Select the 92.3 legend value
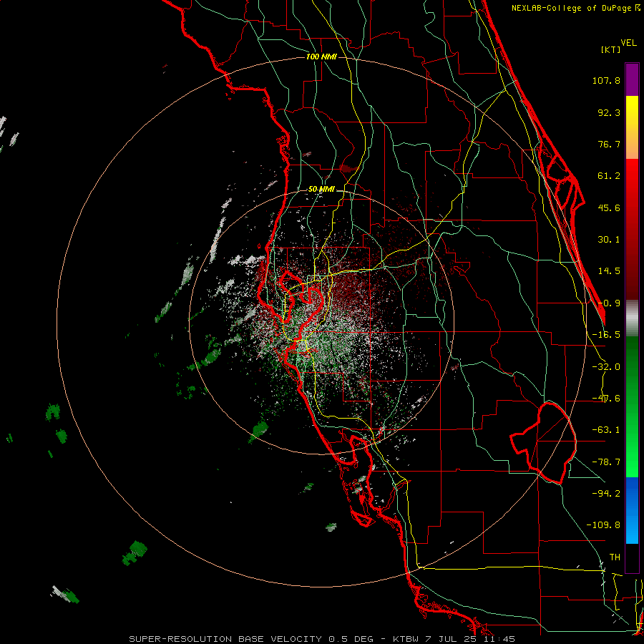This screenshot has width=644, height=644. point(609,112)
